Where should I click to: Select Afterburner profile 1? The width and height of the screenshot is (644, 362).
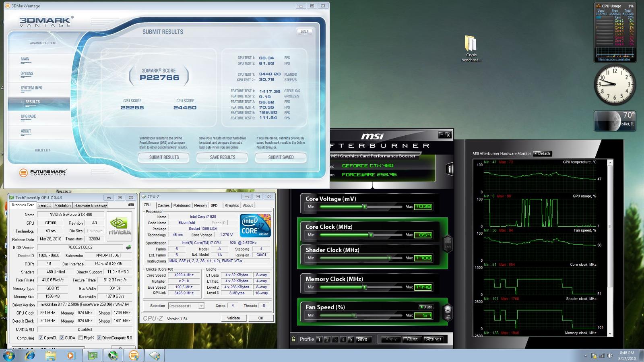(x=319, y=339)
